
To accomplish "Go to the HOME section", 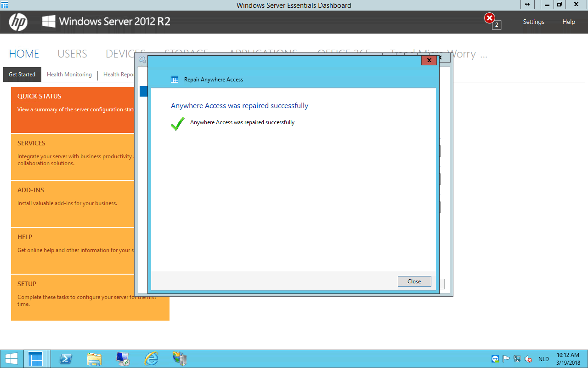I will pyautogui.click(x=24, y=54).
